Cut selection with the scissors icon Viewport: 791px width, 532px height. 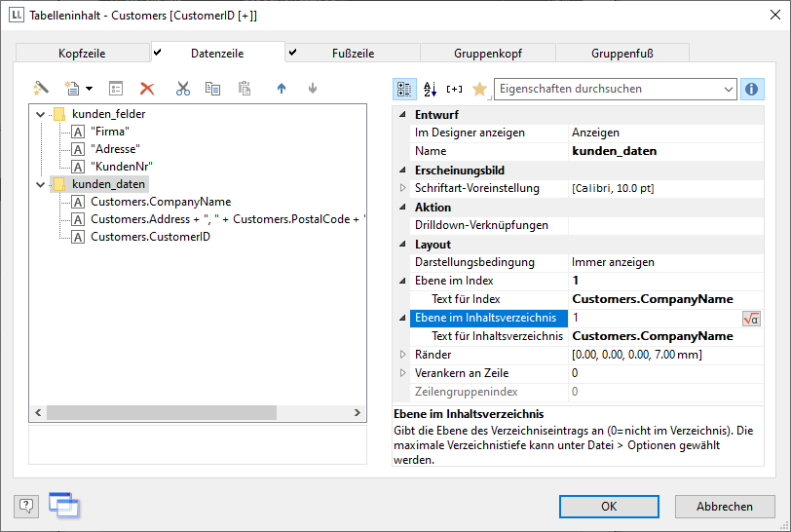[x=183, y=89]
